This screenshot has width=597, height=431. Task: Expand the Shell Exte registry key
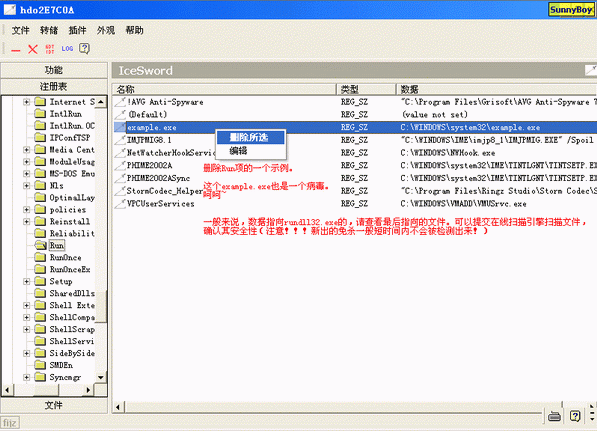pyautogui.click(x=26, y=305)
